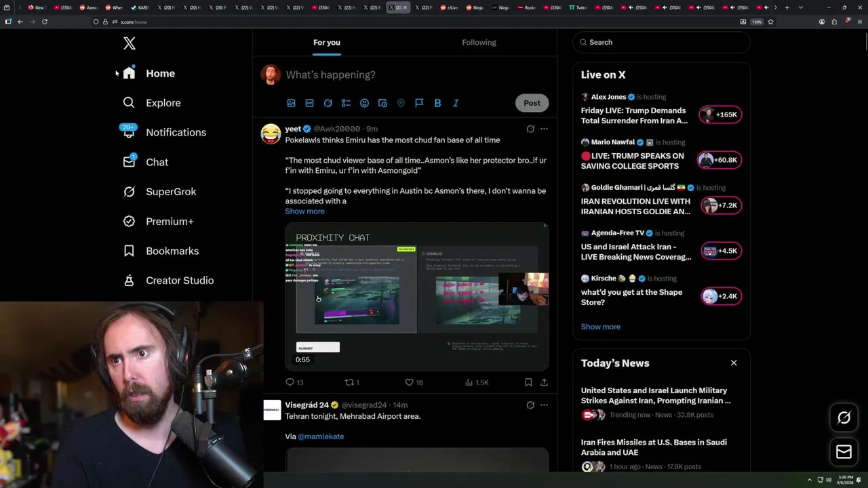This screenshot has height=488, width=868.
Task: Open more options menu on yeet's post
Action: (x=544, y=129)
